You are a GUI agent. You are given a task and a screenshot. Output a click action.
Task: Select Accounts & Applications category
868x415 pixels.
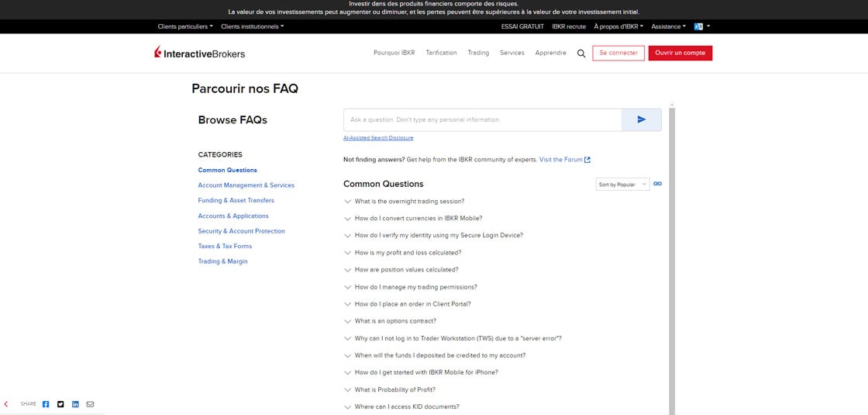233,216
